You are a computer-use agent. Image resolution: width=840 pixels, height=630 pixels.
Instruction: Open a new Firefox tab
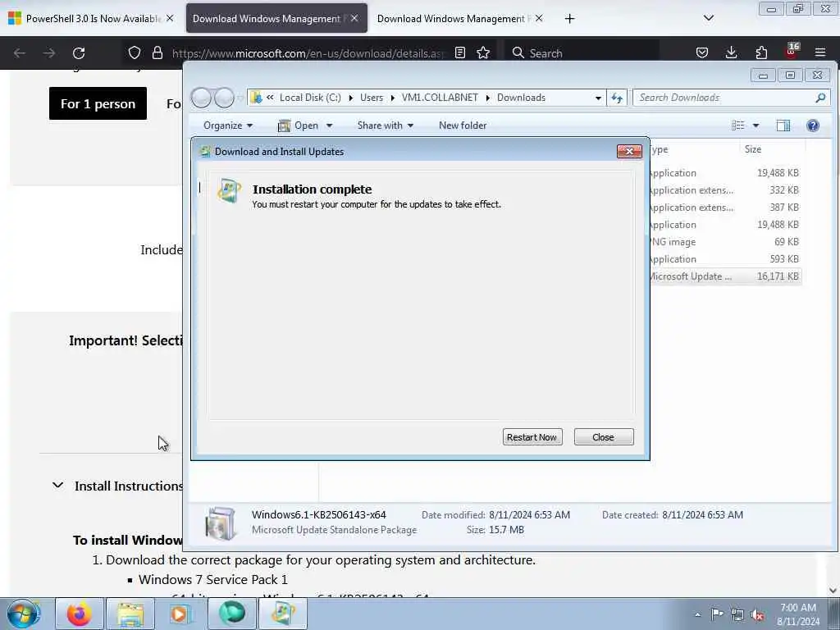(x=569, y=19)
